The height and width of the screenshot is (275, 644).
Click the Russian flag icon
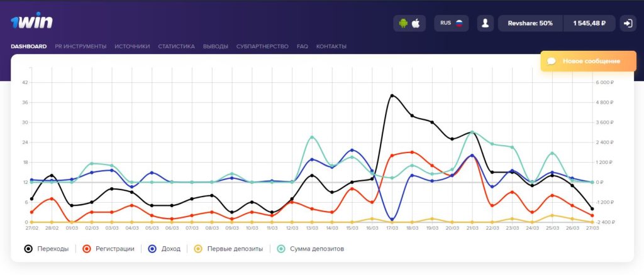point(459,23)
